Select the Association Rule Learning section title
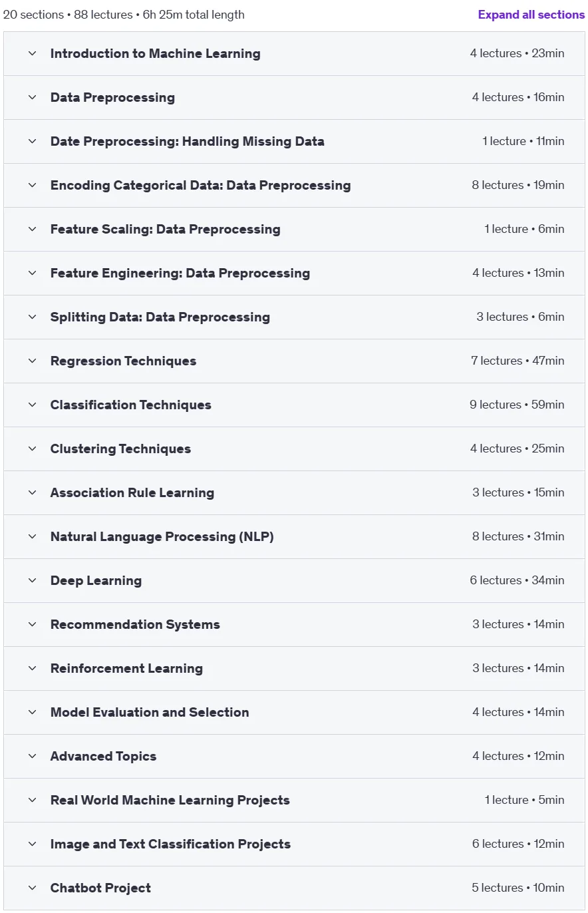Image resolution: width=588 pixels, height=913 pixels. [132, 492]
